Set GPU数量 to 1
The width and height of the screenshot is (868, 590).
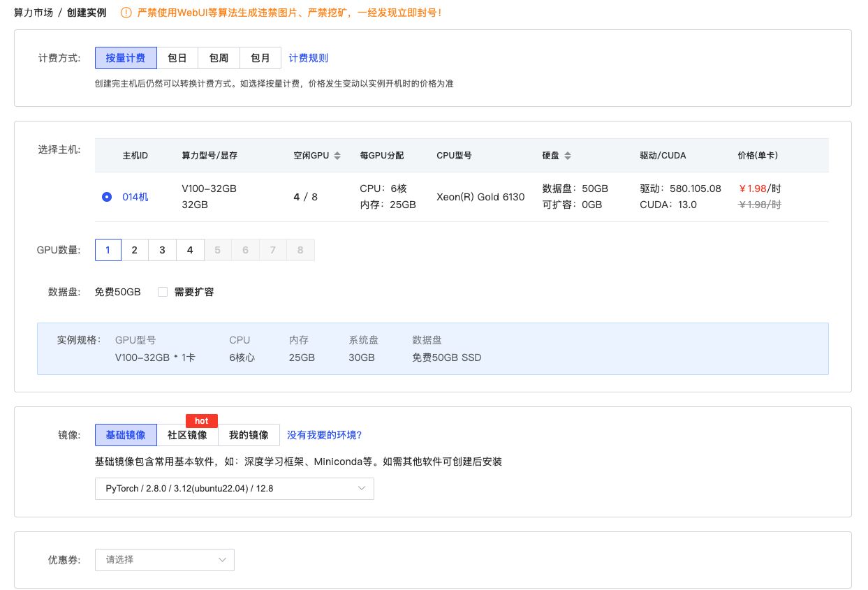(108, 250)
